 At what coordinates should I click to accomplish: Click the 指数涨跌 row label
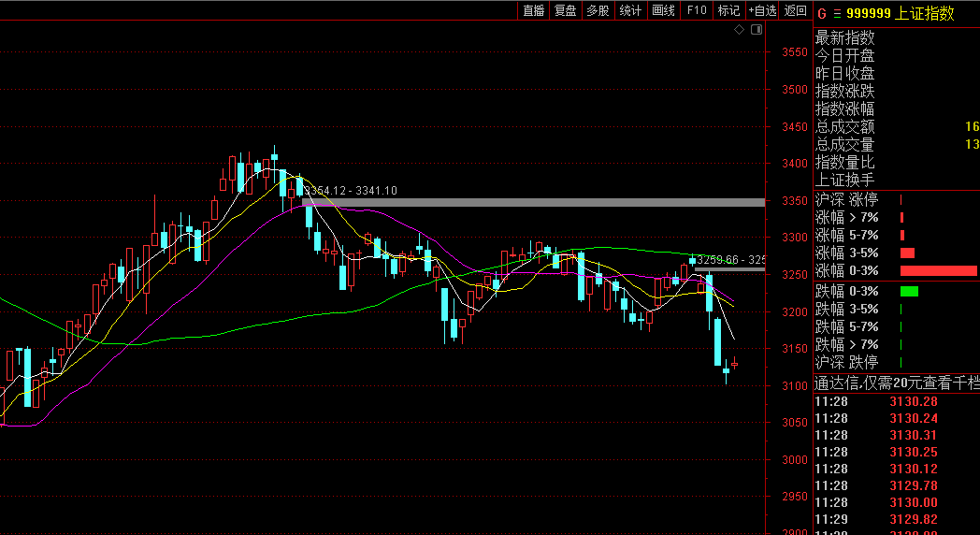coord(845,92)
